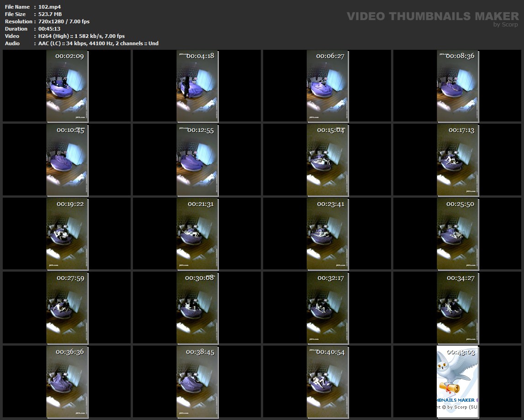Click the file name 102.mp4
Image resolution: width=524 pixels, height=420 pixels.
[49, 7]
